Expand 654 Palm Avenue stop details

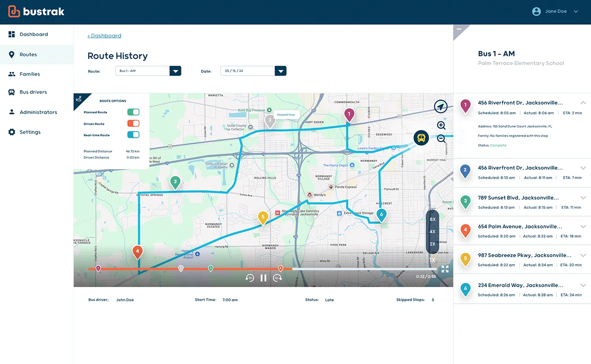(583, 226)
